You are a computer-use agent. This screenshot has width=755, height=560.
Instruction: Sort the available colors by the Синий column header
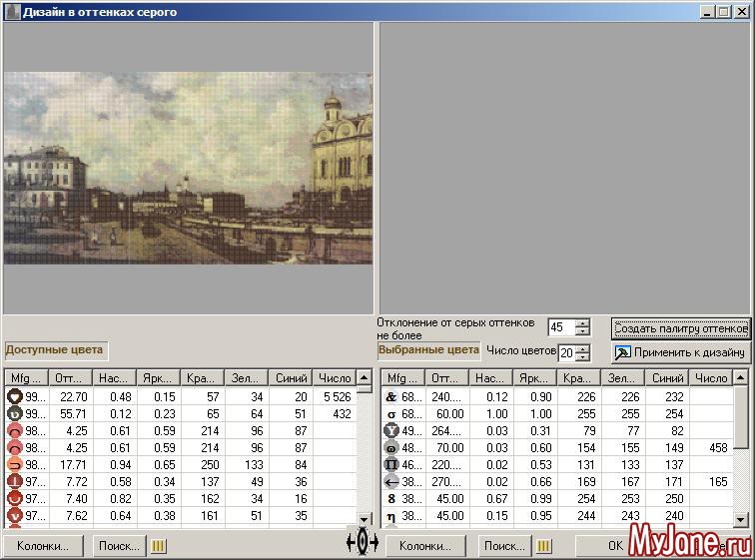(x=293, y=378)
